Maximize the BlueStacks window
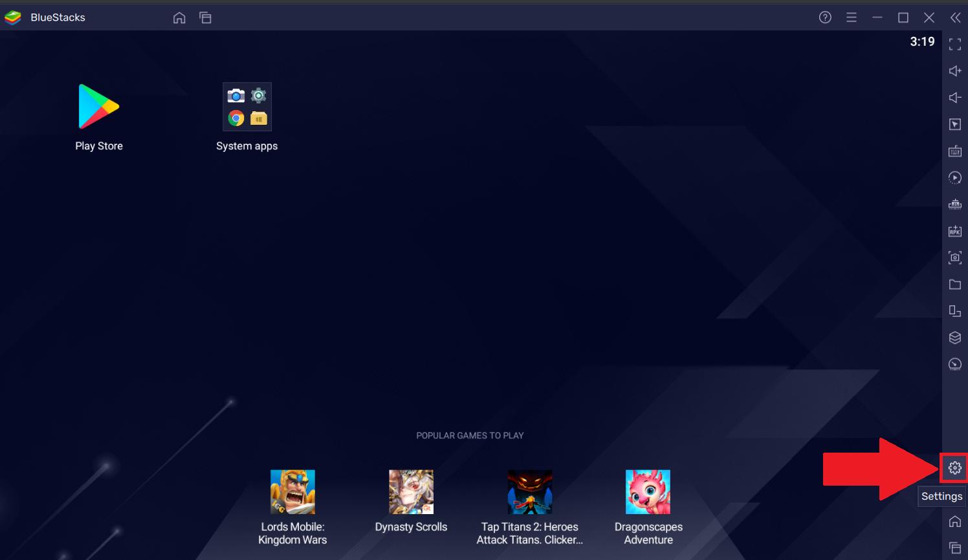 point(903,17)
